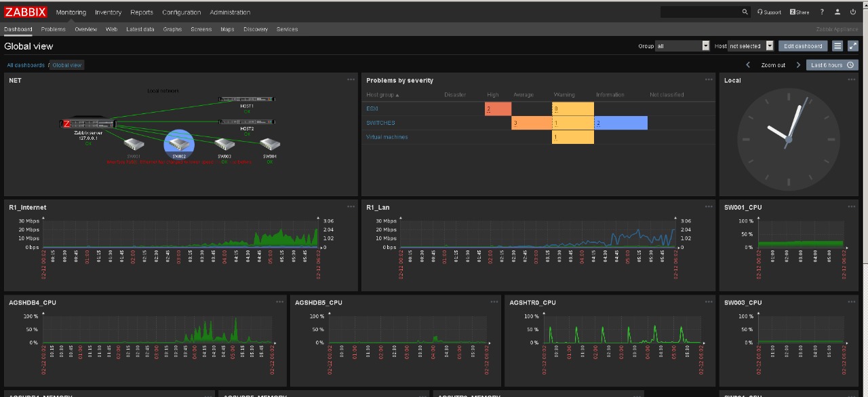Click the HOST1 server icon on map
The width and height of the screenshot is (868, 397).
(247, 99)
